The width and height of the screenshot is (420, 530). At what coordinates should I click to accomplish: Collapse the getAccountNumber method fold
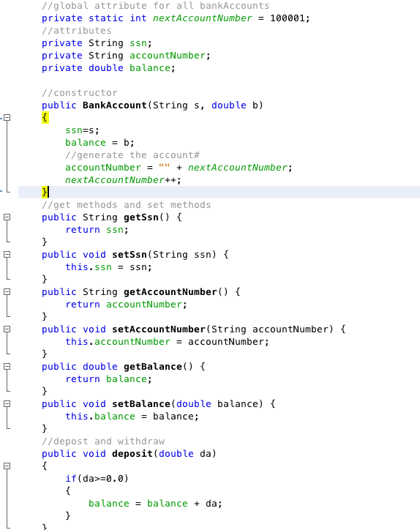click(x=7, y=291)
